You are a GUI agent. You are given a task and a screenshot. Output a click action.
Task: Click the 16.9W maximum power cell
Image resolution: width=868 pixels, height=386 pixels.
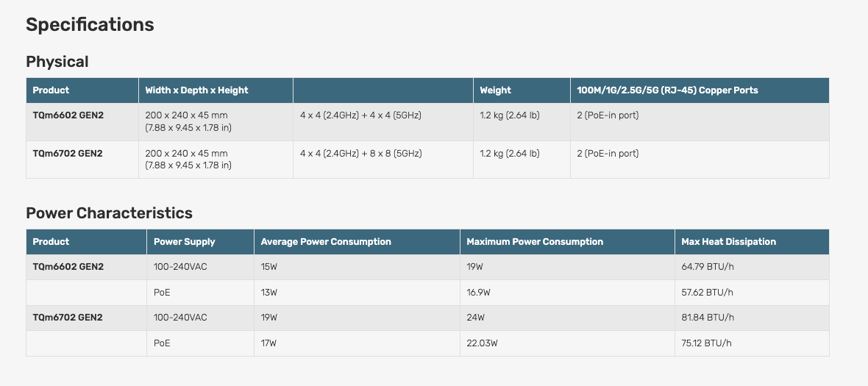tap(478, 293)
